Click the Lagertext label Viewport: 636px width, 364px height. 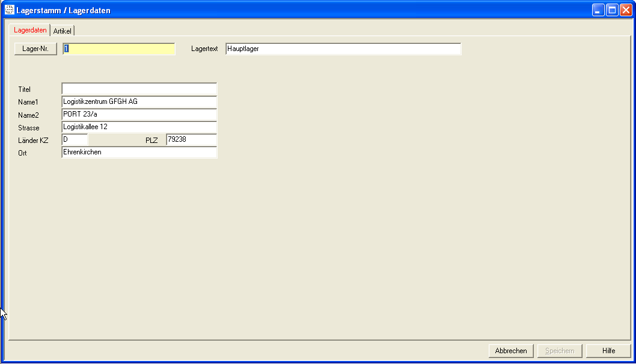(x=204, y=49)
